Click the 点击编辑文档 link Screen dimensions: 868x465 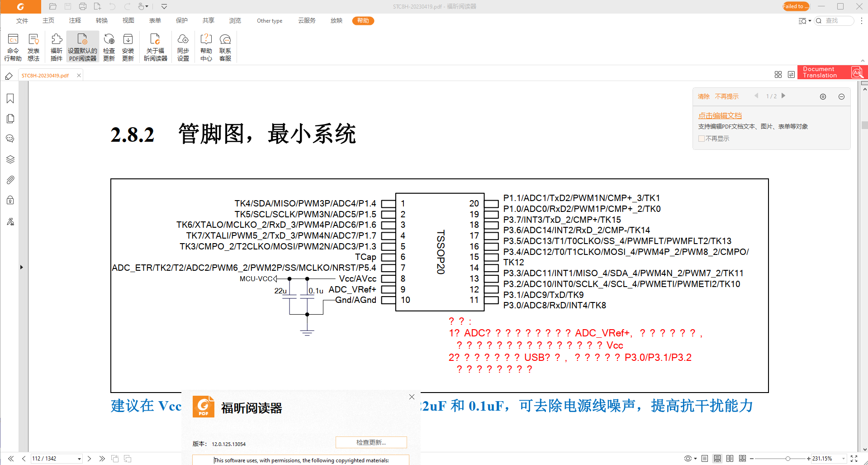(720, 115)
